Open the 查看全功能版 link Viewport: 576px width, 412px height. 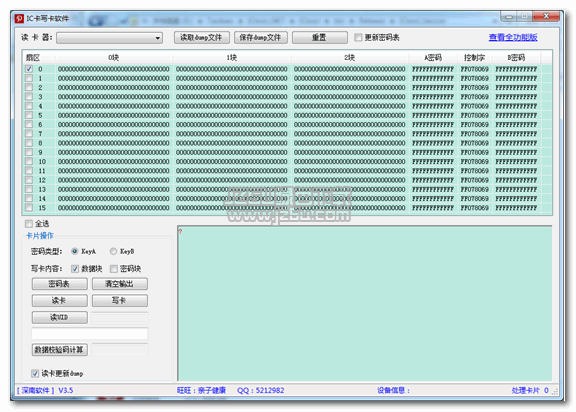click(513, 37)
